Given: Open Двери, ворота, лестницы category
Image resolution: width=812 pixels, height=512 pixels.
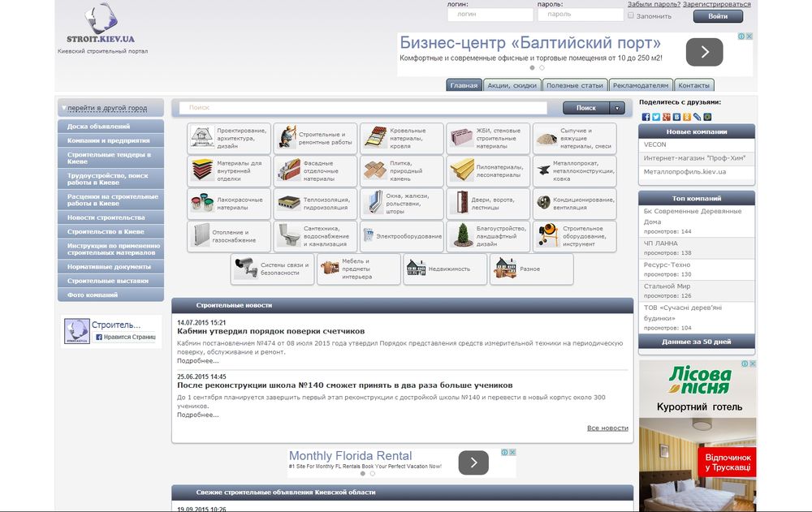Looking at the screenshot, I should 488,204.
